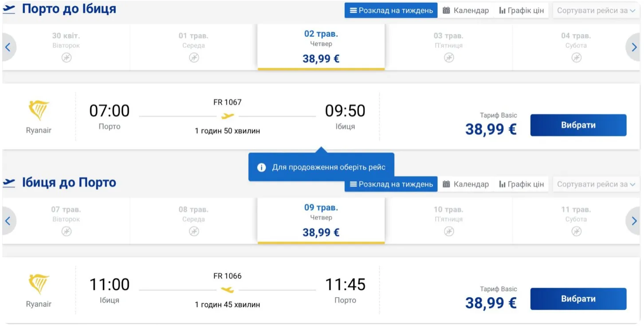Choose the 07:00 Порто flight with Вибрати

pos(578,125)
